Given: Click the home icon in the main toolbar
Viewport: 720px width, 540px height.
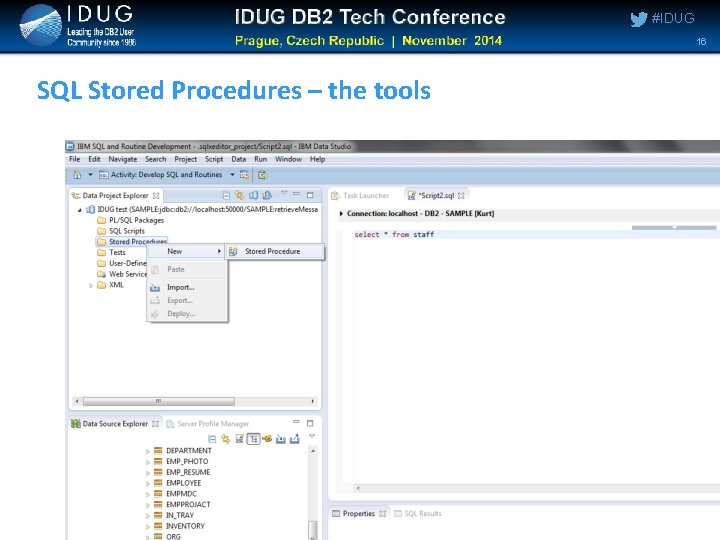Looking at the screenshot, I should point(77,175).
